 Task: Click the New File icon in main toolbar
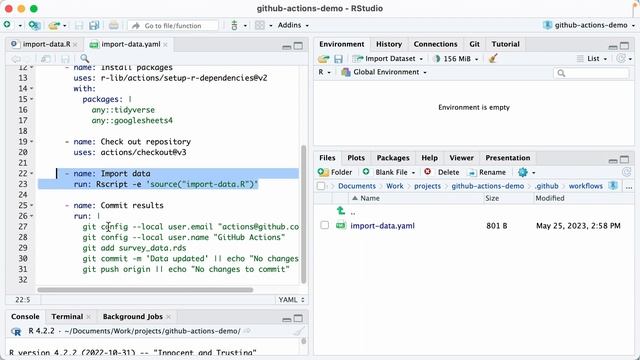[7, 25]
